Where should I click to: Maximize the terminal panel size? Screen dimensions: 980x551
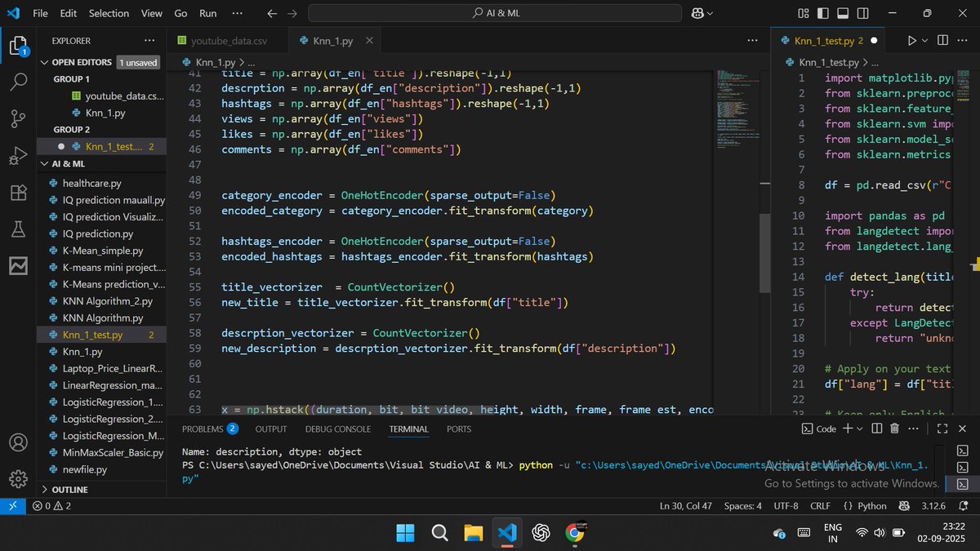[x=944, y=429]
